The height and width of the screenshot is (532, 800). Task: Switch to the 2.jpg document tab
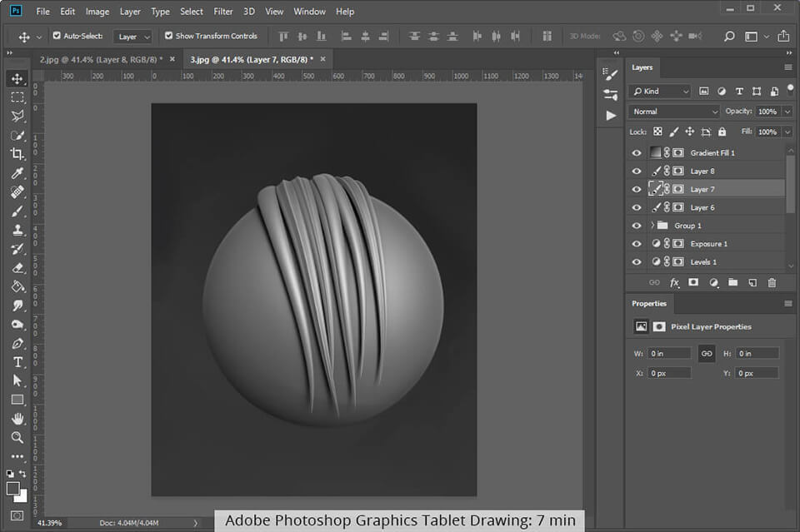100,59
